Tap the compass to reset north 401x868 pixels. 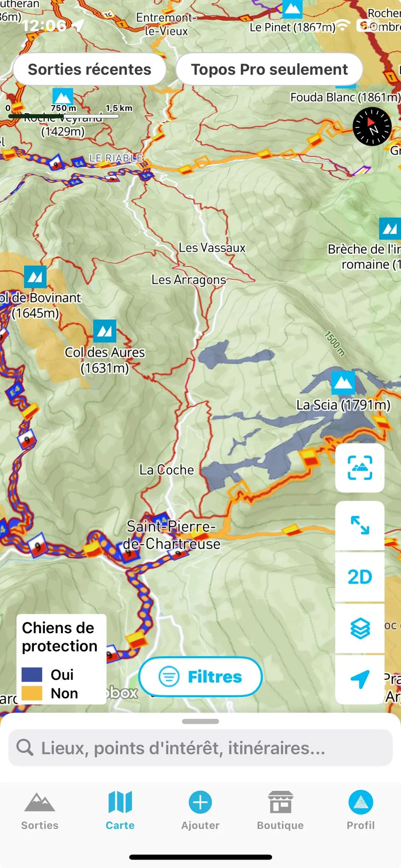coord(372,126)
